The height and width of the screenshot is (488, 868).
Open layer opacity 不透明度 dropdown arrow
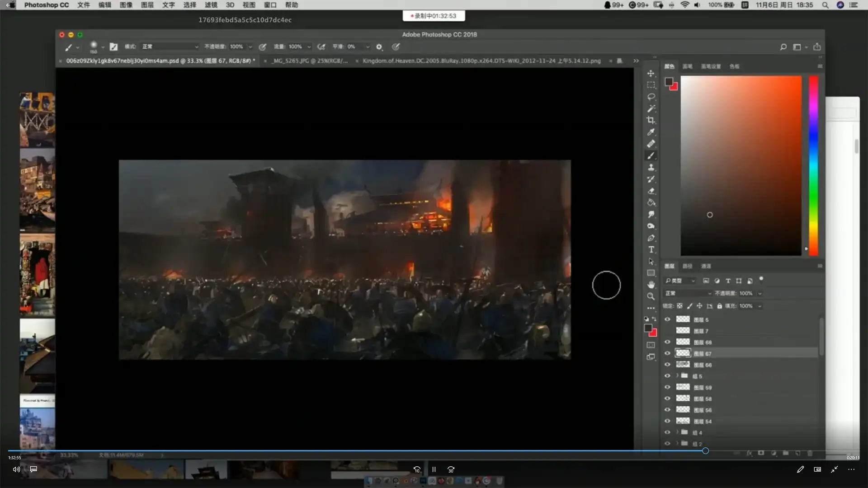(x=760, y=293)
